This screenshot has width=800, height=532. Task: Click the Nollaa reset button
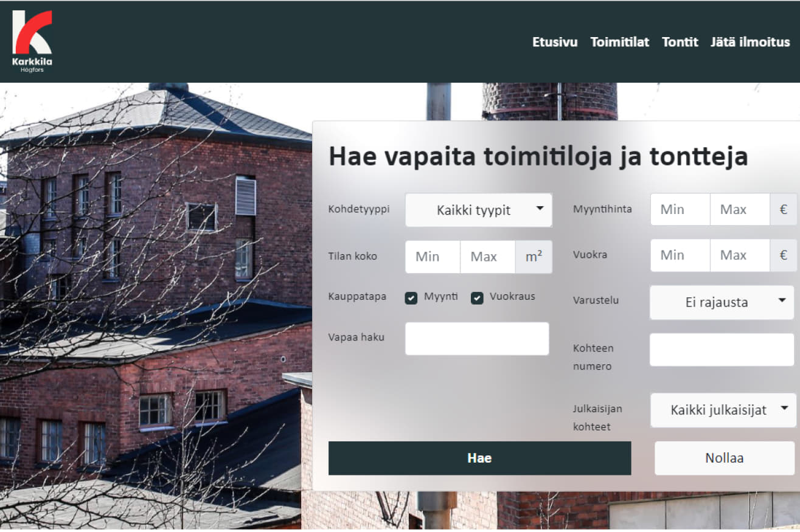(x=724, y=458)
